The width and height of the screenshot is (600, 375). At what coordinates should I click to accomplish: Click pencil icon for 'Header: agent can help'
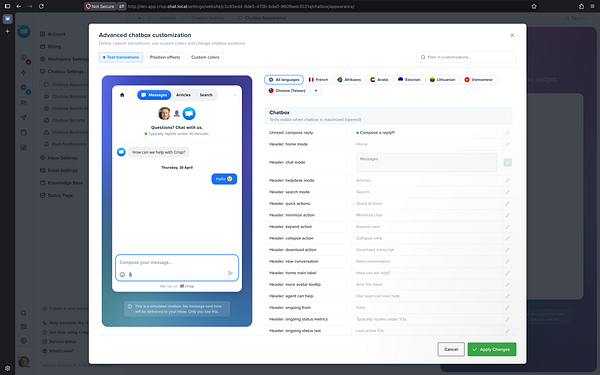click(x=507, y=296)
